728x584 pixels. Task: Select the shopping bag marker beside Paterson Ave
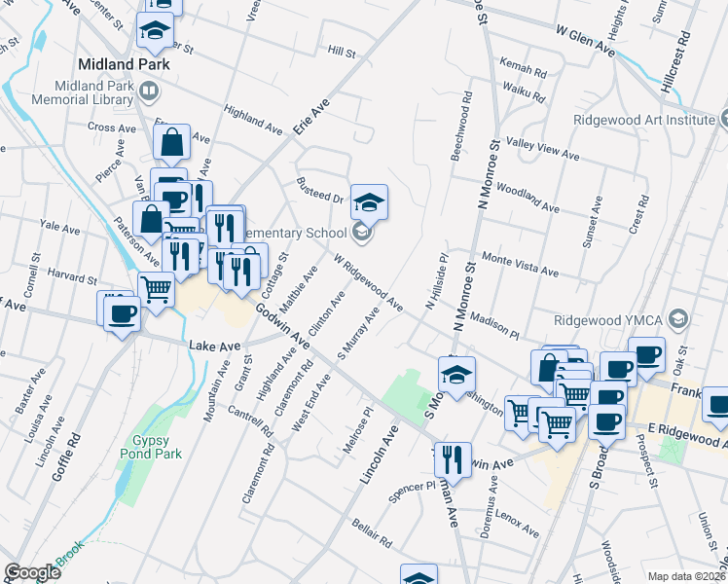[x=152, y=221]
